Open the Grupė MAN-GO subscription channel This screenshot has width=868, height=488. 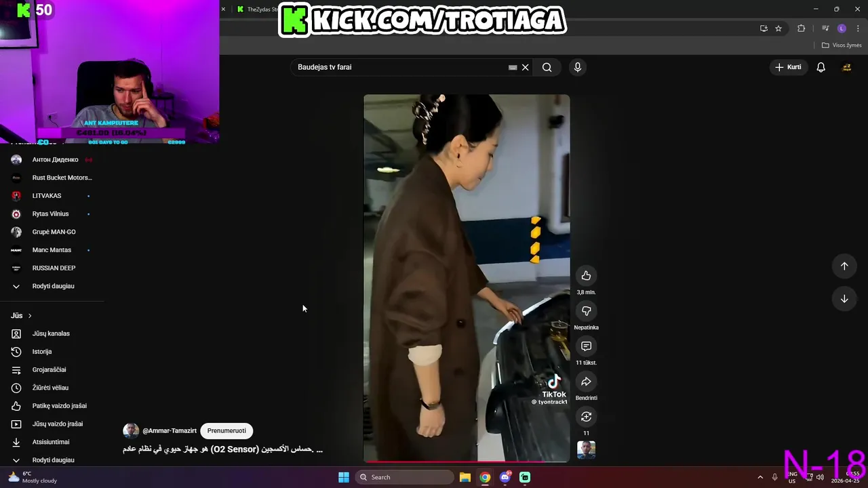(52, 232)
